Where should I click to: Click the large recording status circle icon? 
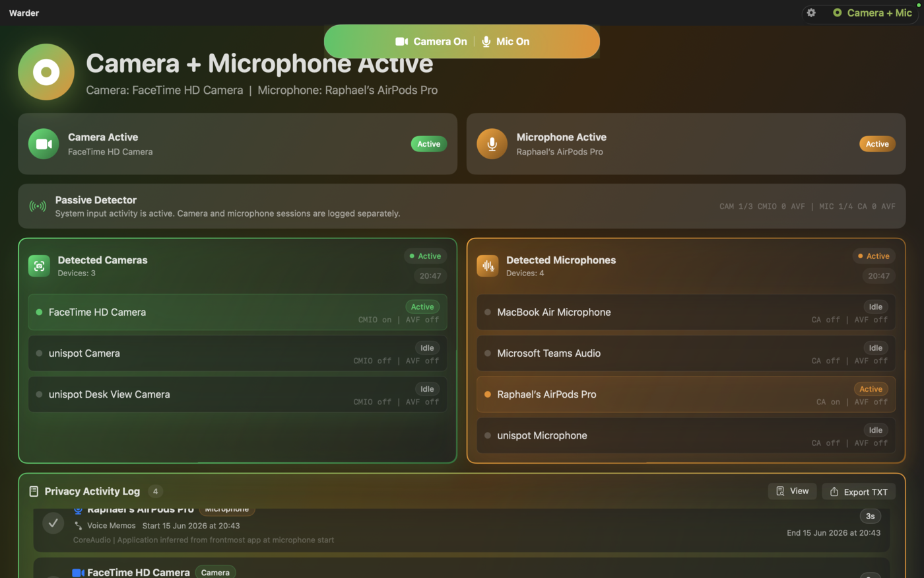click(46, 72)
